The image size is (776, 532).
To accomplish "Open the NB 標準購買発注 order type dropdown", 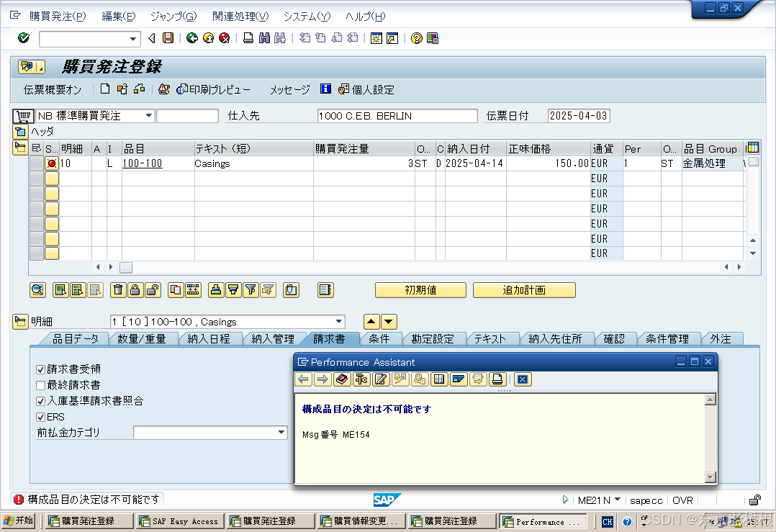I will [x=148, y=116].
